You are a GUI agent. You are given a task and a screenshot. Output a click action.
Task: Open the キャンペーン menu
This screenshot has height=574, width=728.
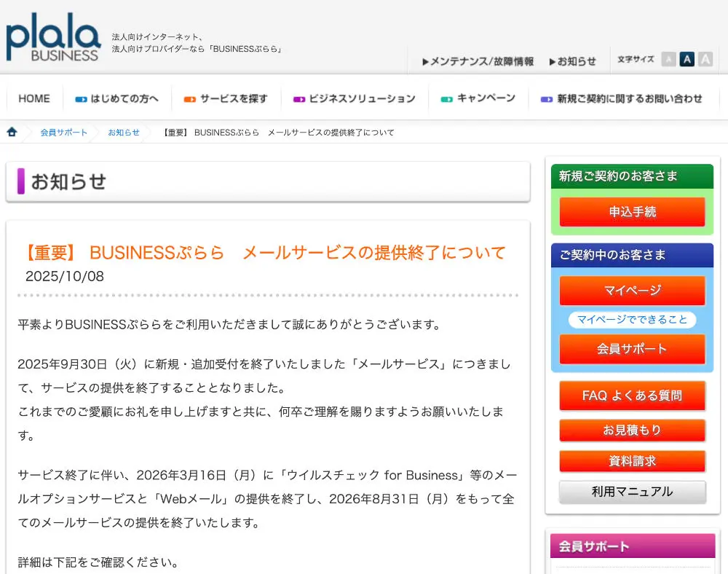(x=478, y=98)
